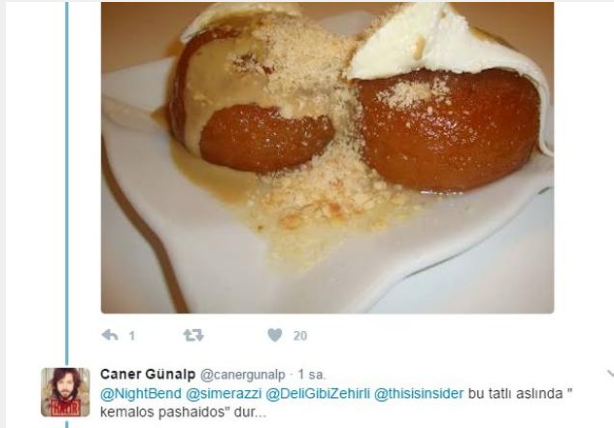The image size is (614, 428).
Task: Click the reply count '1'
Action: [132, 336]
